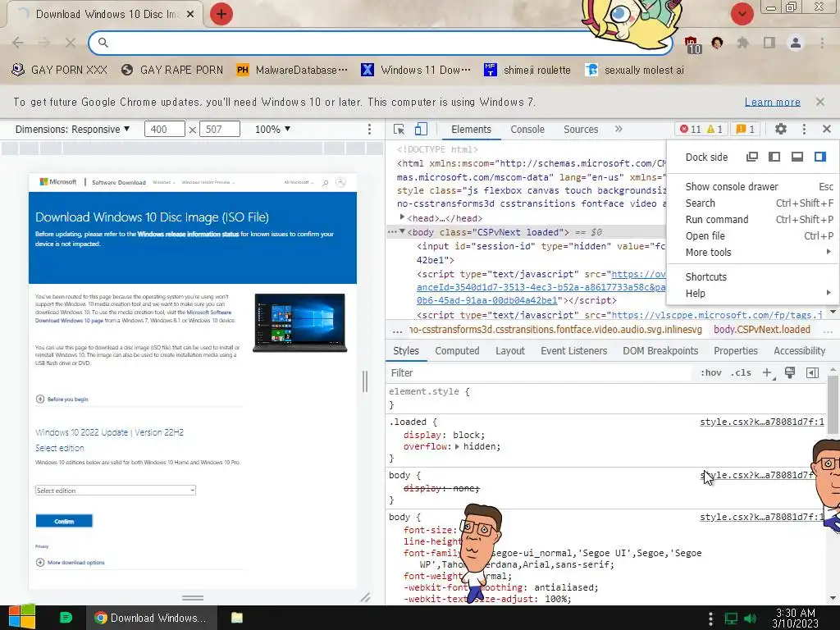840x630 pixels.
Task: Click the issues count badge
Action: pyautogui.click(x=745, y=129)
